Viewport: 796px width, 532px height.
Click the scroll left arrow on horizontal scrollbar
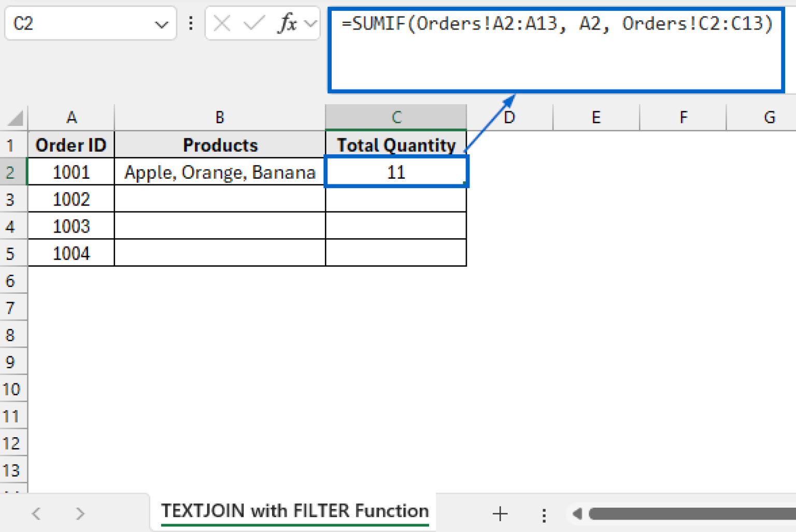[x=577, y=514]
